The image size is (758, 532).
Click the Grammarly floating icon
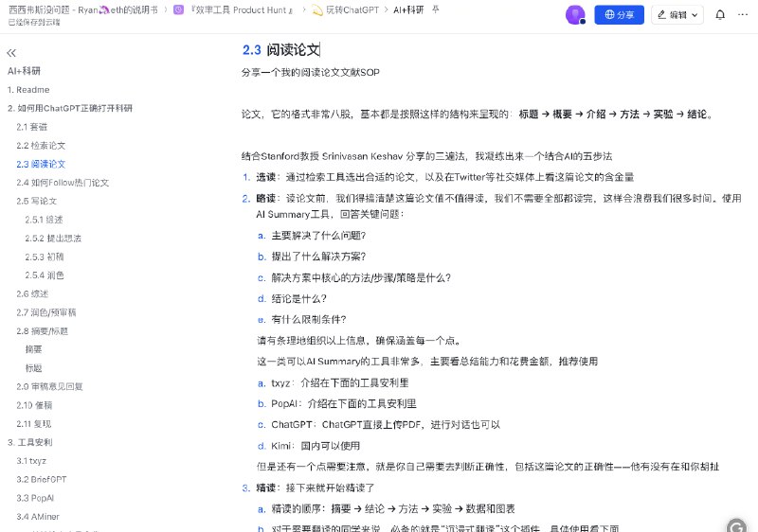[737, 526]
